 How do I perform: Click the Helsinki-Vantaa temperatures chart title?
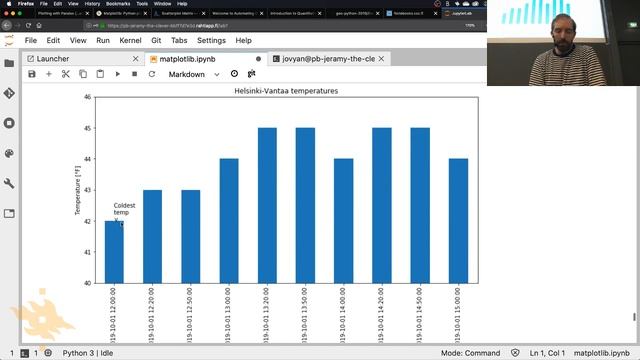286,91
